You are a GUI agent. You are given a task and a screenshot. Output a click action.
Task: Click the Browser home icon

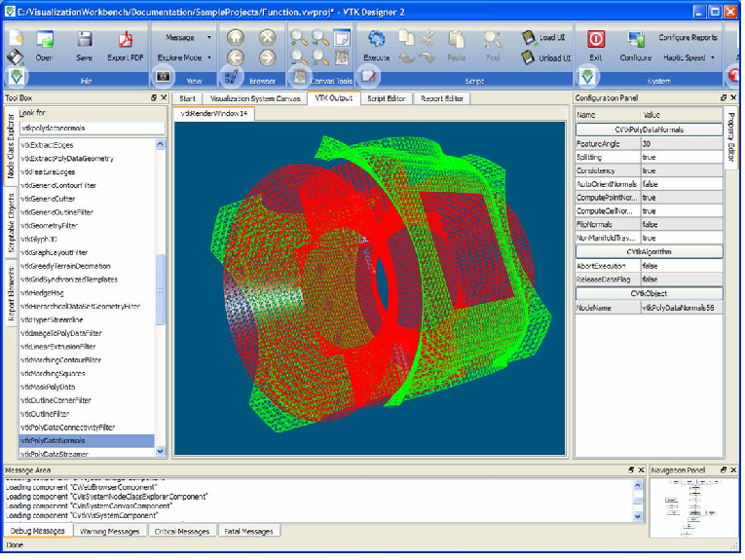pos(236,37)
